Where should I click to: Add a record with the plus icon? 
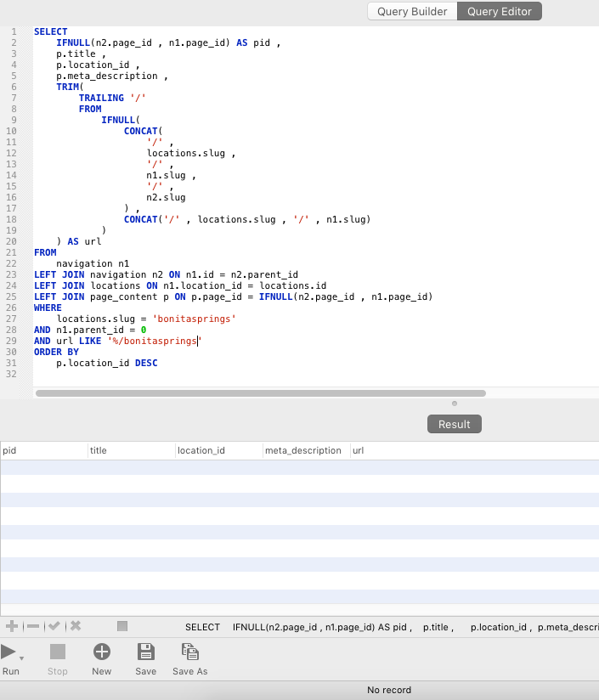click(12, 626)
